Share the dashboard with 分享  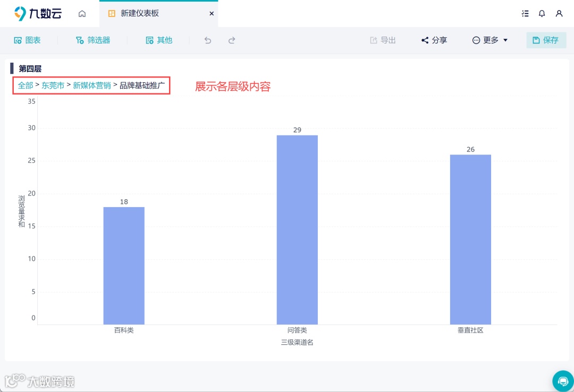click(x=434, y=40)
